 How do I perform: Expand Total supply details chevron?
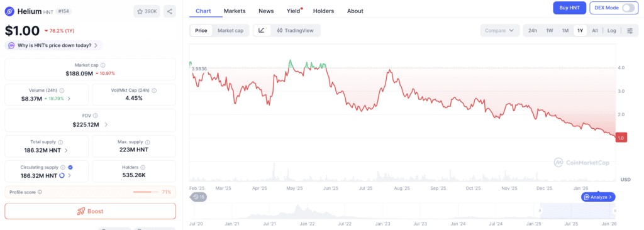coord(67,150)
